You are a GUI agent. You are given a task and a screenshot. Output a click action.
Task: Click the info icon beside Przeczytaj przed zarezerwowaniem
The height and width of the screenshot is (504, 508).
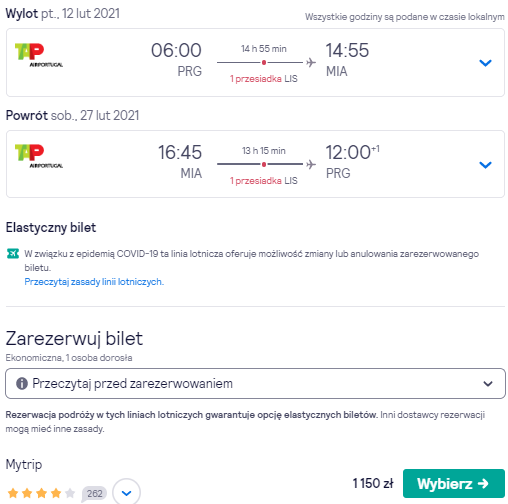[22, 384]
